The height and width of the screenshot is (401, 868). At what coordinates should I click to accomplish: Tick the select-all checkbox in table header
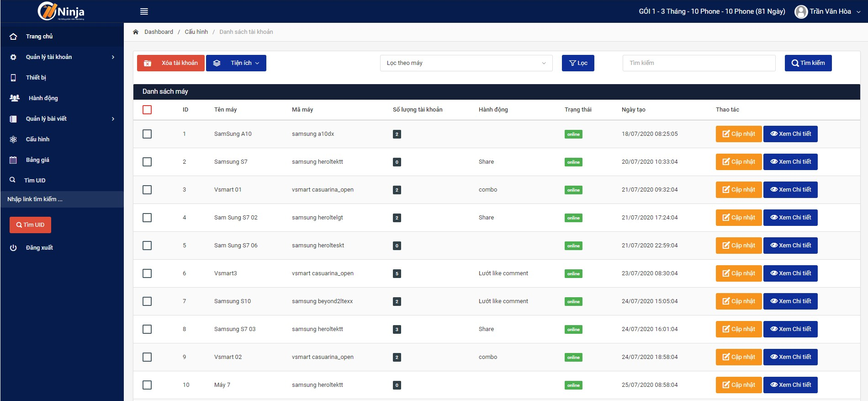pyautogui.click(x=147, y=110)
